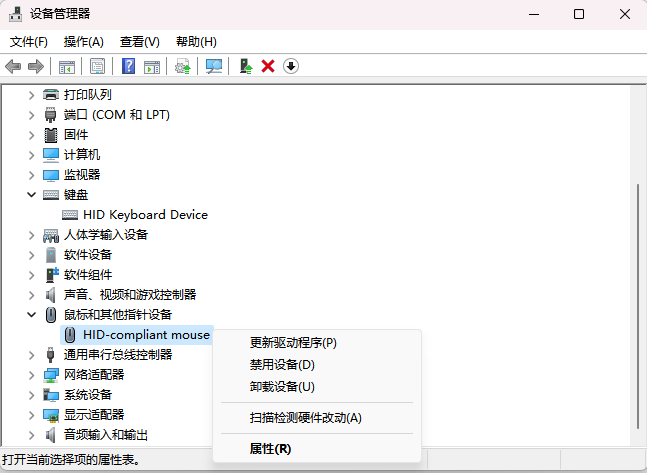647x473 pixels.
Task: Expand the 人体学输入设备 category
Action: [31, 235]
